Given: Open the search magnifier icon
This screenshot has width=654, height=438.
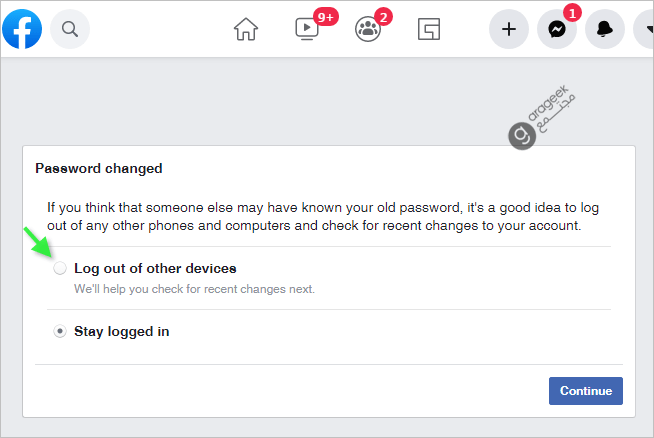Looking at the screenshot, I should [x=70, y=29].
